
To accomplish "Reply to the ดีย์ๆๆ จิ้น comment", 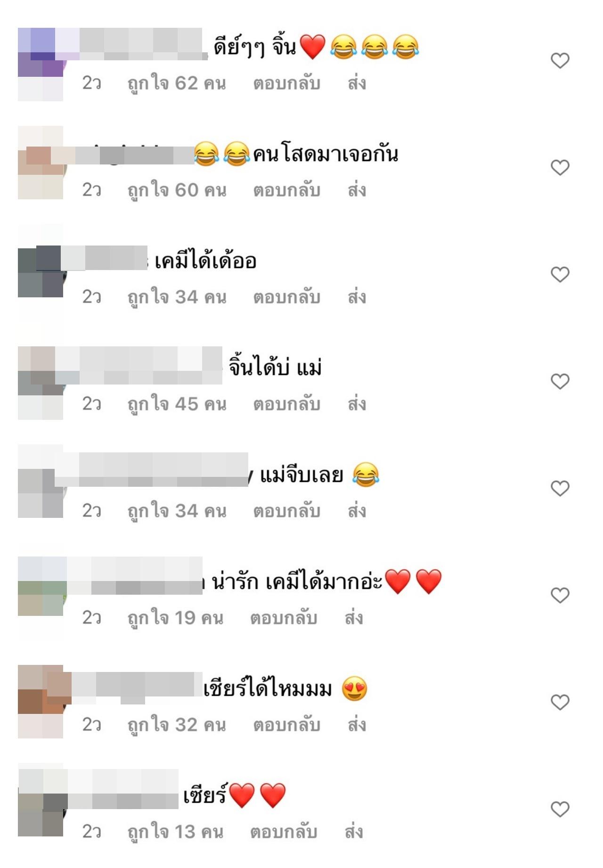I will pos(286,83).
